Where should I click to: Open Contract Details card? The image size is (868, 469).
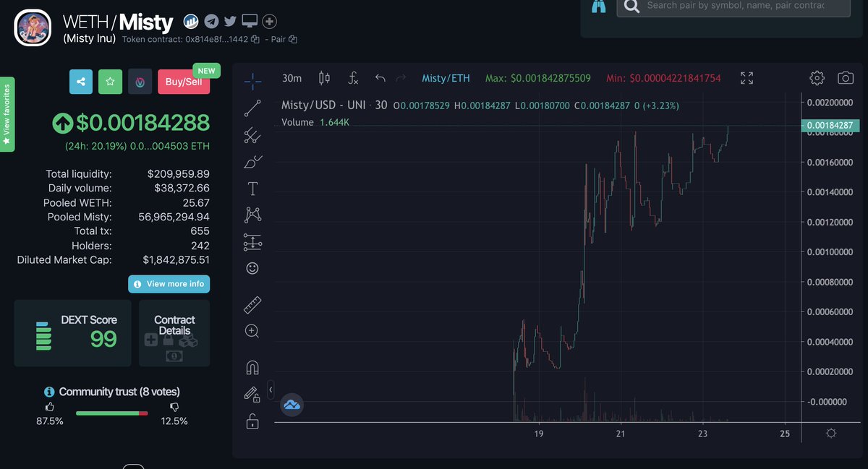coord(174,333)
